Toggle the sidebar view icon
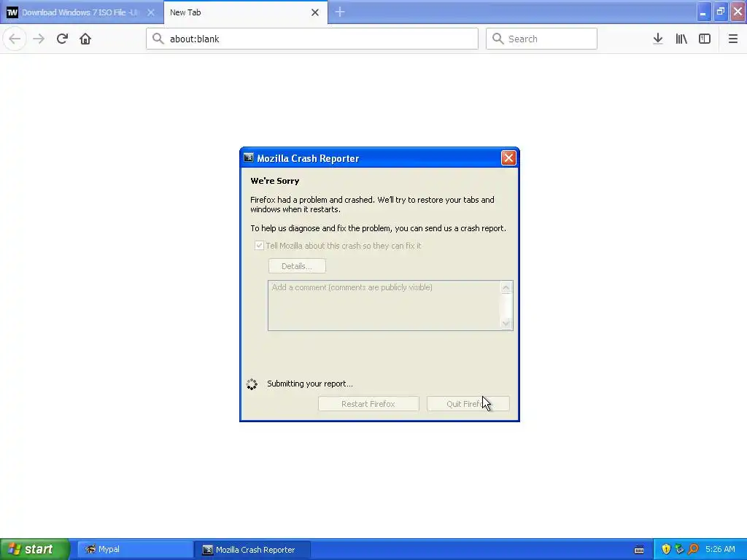 (x=705, y=39)
